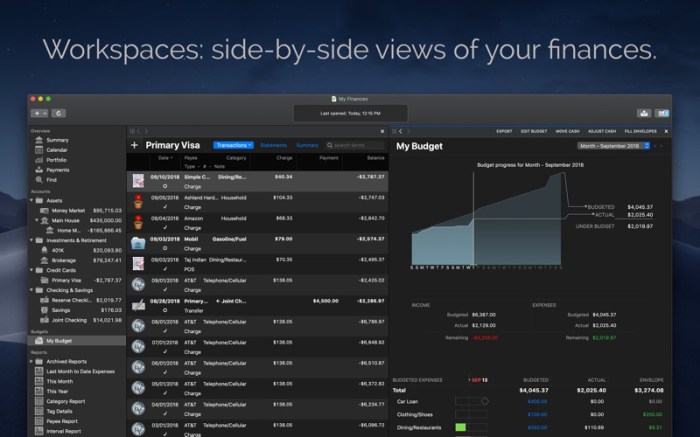700x437 pixels.
Task: Click the Dining/Restaurants green progress bar
Action: pyautogui.click(x=461, y=427)
